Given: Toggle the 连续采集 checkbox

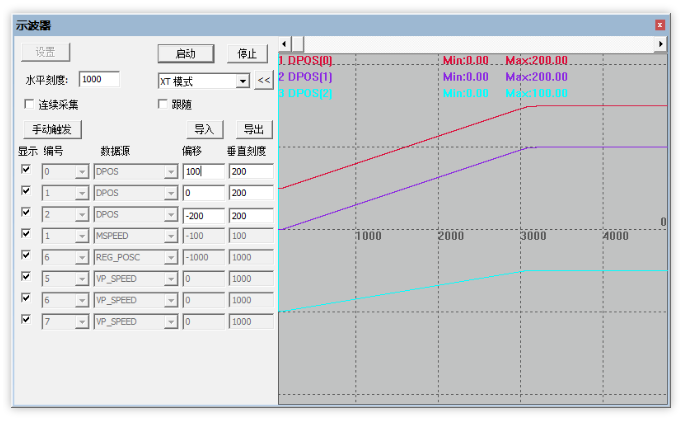Looking at the screenshot, I should [29, 104].
